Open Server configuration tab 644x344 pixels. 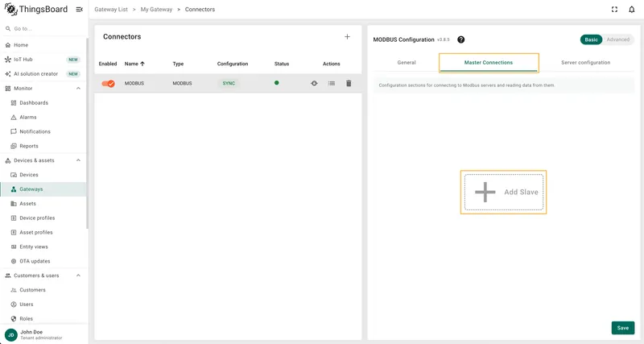[x=586, y=63]
